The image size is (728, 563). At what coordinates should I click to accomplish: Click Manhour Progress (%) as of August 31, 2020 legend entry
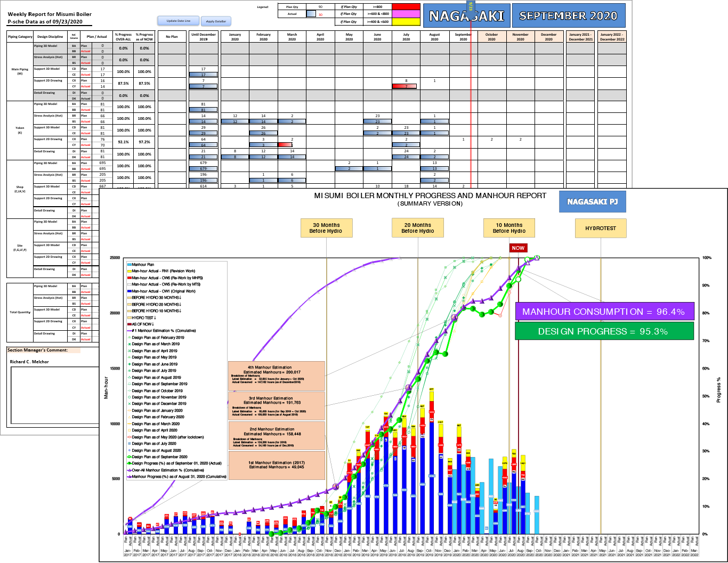tap(176, 477)
